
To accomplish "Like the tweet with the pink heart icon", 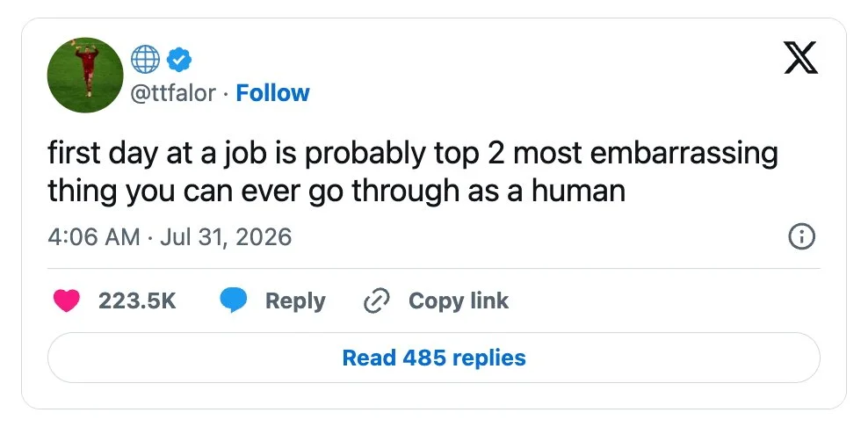I will (67, 300).
